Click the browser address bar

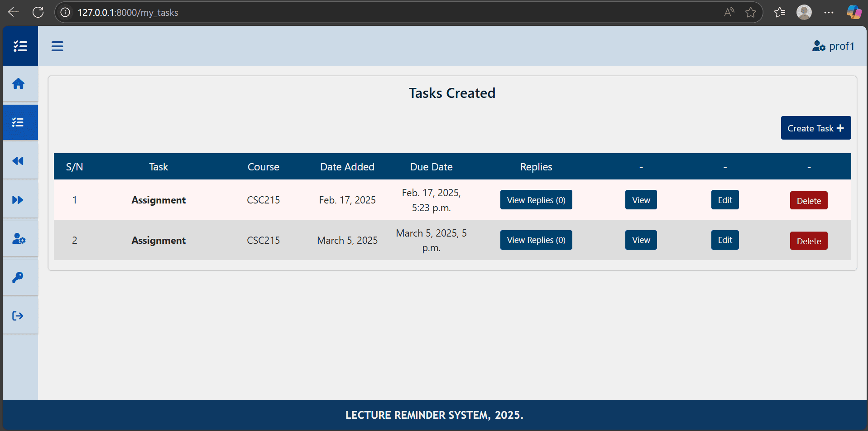coord(362,12)
